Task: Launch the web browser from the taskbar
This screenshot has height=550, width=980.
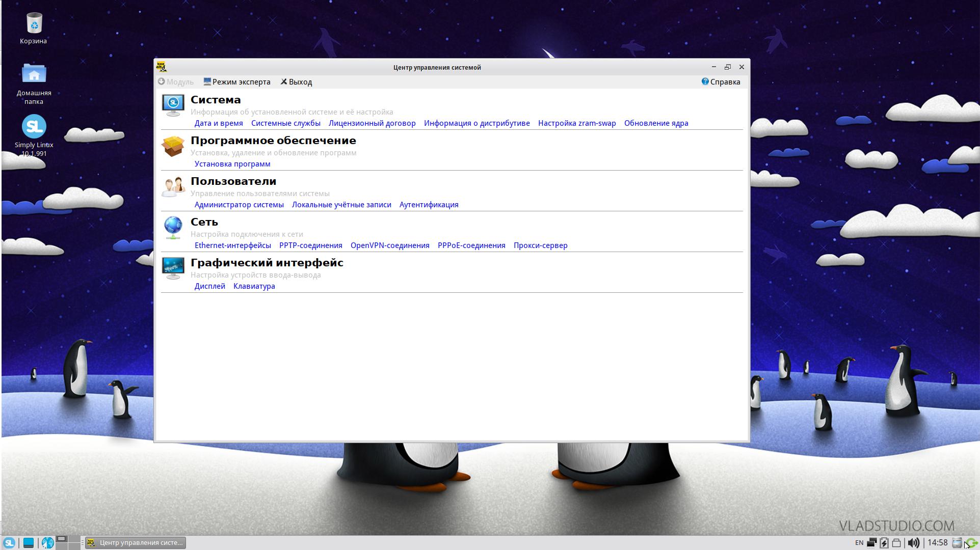Action: 48,543
